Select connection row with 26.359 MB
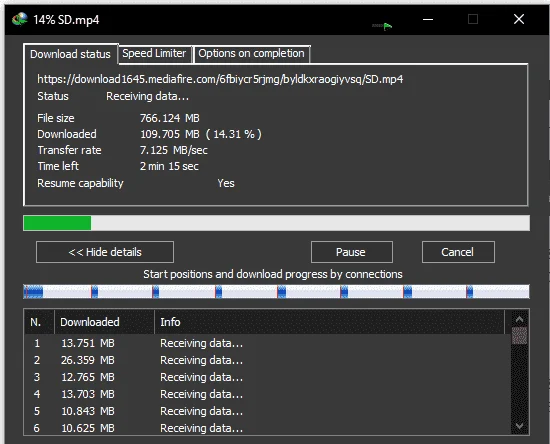550x444 pixels. coord(267,360)
